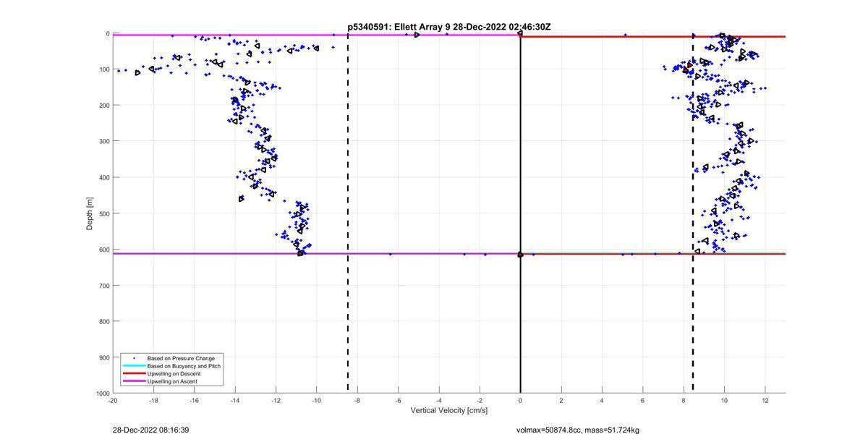
Task: Click the x-axis tick label '4'
Action: (x=602, y=400)
